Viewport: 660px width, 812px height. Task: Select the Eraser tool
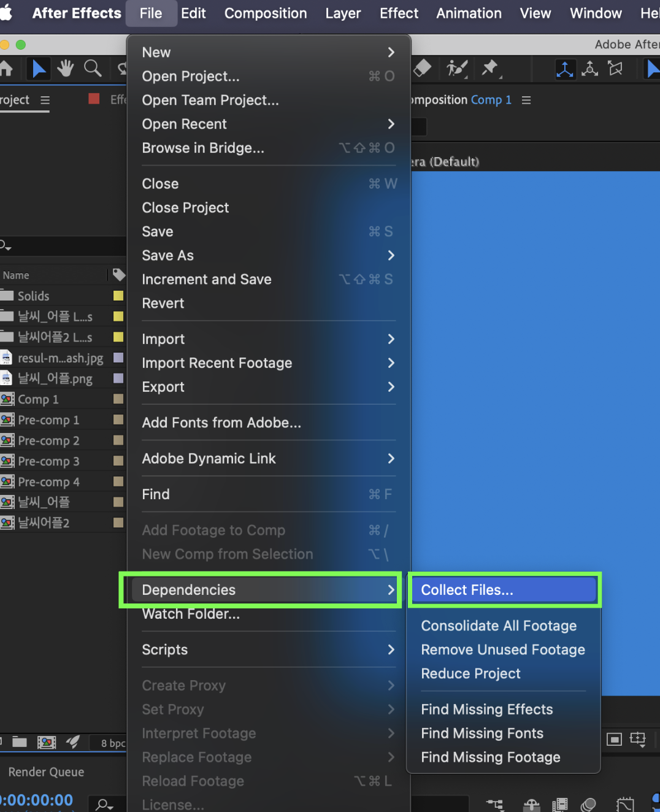[423, 67]
